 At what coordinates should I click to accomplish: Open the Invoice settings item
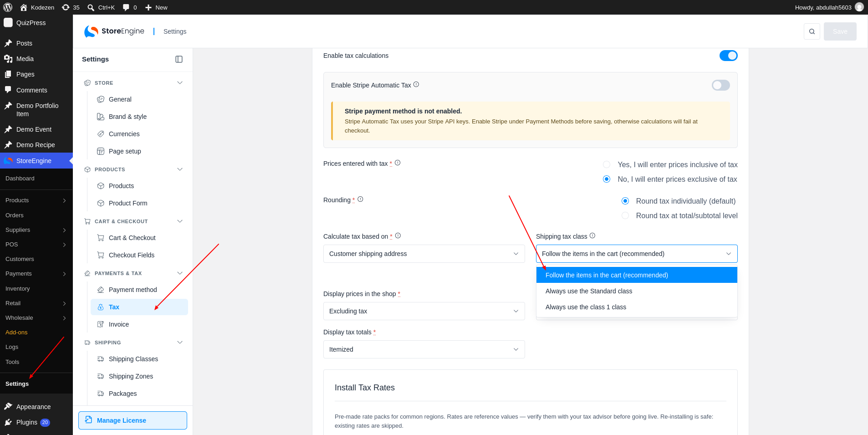[x=139, y=324]
